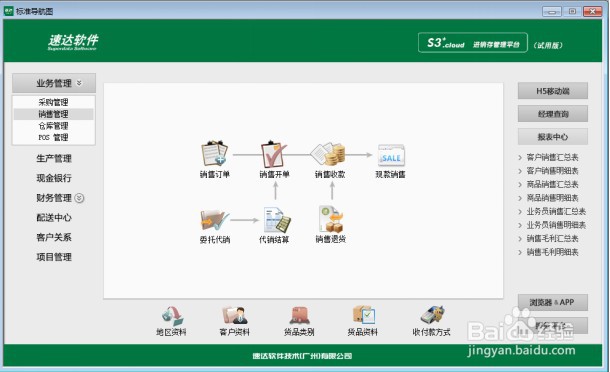Open the 委托代销 folder icon
The image size is (610, 372).
214,220
